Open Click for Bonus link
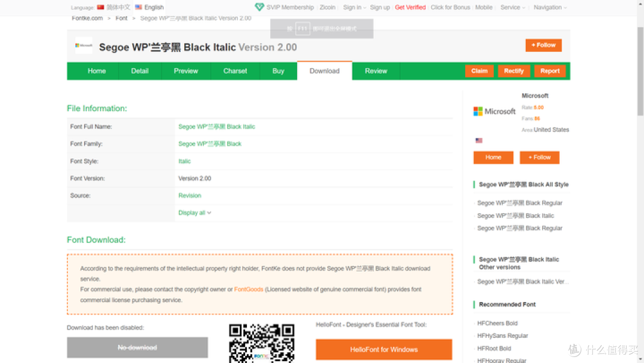Image resolution: width=644 pixels, height=363 pixels. point(450,7)
